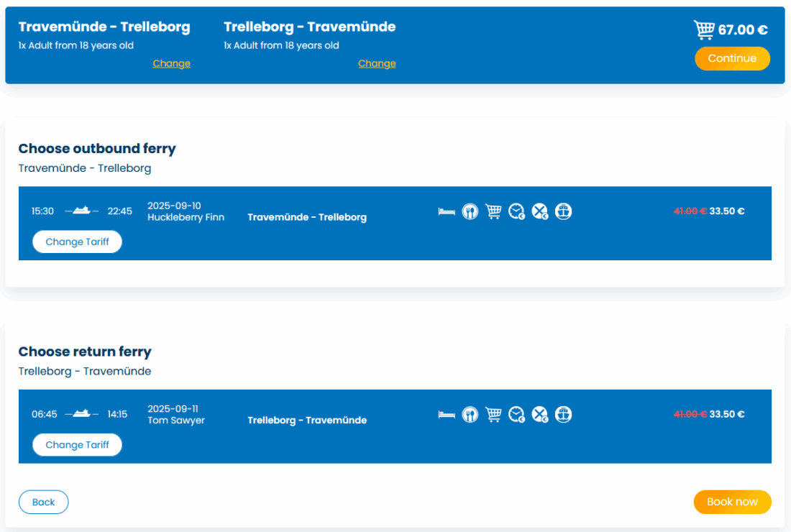Click the shopping cart icon on outbound ferry row

point(493,211)
